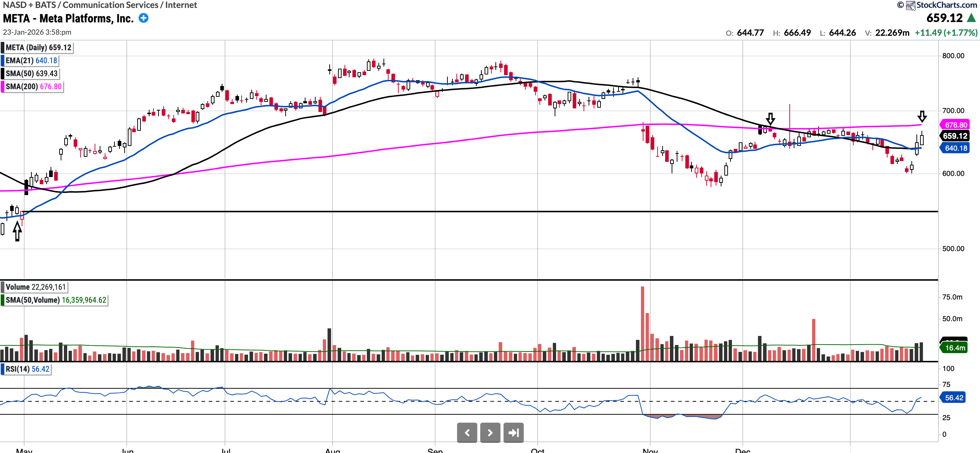980x453 pixels.
Task: Click the META - Meta Platforms, Inc. title
Action: [x=68, y=18]
